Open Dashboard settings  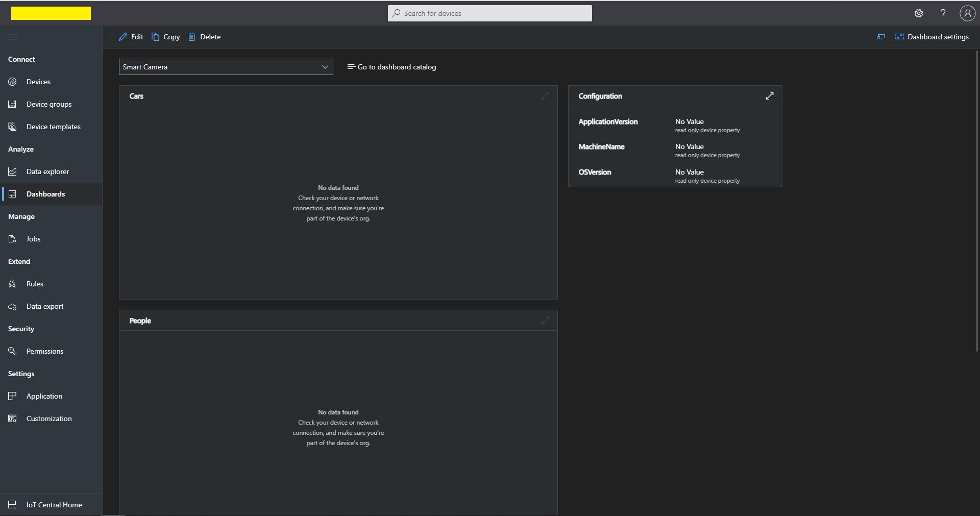click(932, 37)
